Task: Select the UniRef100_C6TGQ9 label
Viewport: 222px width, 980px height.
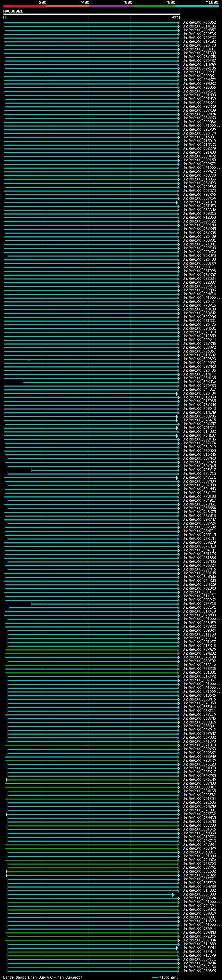Action: [199, 53]
